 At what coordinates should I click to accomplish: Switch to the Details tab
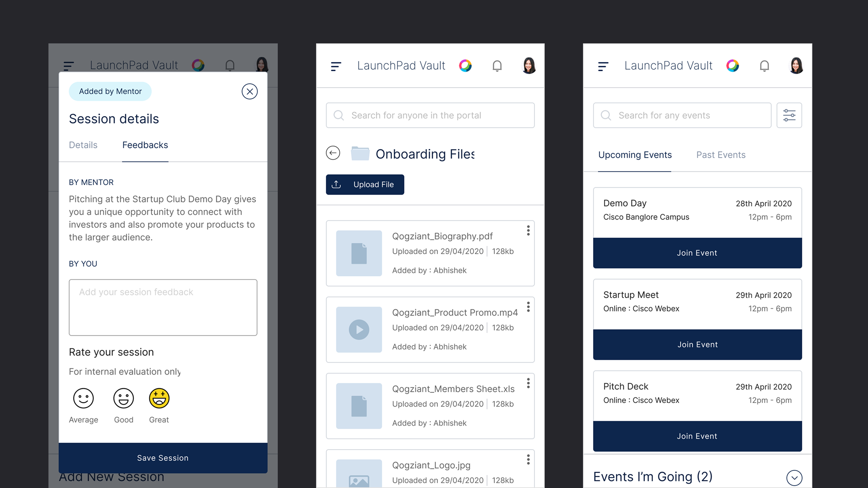[83, 145]
